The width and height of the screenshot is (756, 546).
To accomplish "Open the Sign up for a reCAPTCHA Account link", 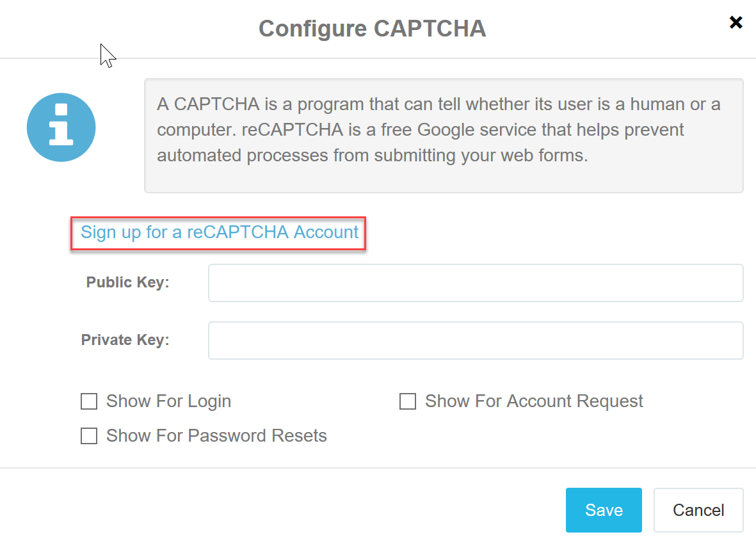I will click(220, 232).
